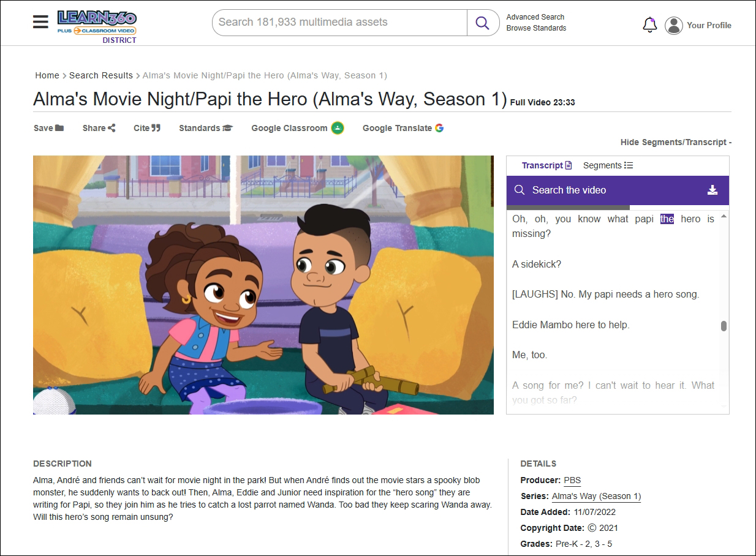Hide Segments/Transcript panel
The height and width of the screenshot is (556, 756).
676,142
